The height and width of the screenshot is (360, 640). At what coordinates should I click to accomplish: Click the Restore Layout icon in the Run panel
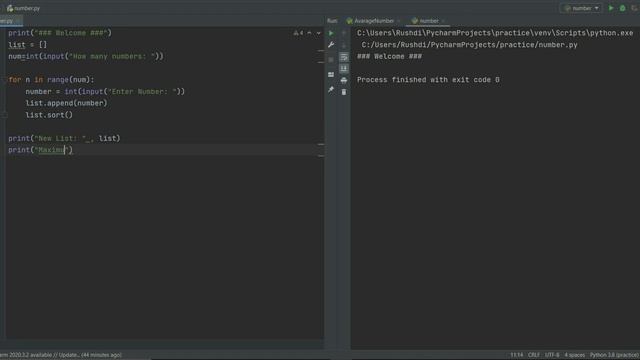[x=331, y=75]
